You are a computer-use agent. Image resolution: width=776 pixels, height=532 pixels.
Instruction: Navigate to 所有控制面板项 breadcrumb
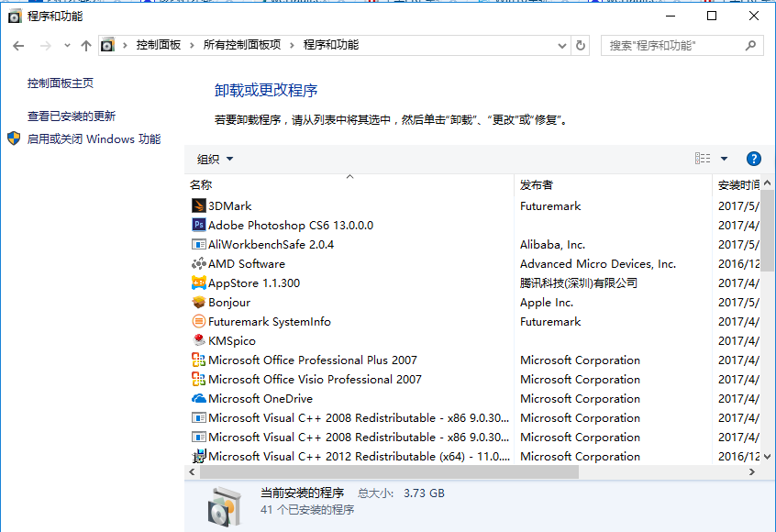[242, 45]
